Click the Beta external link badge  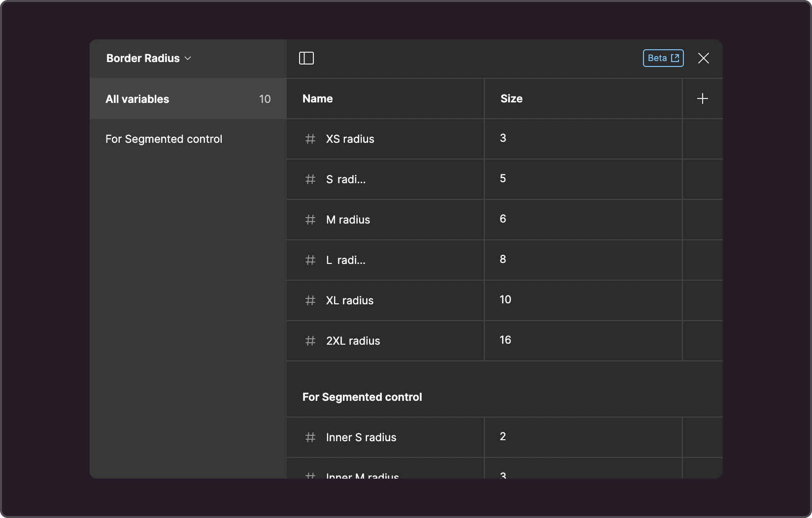click(x=663, y=58)
